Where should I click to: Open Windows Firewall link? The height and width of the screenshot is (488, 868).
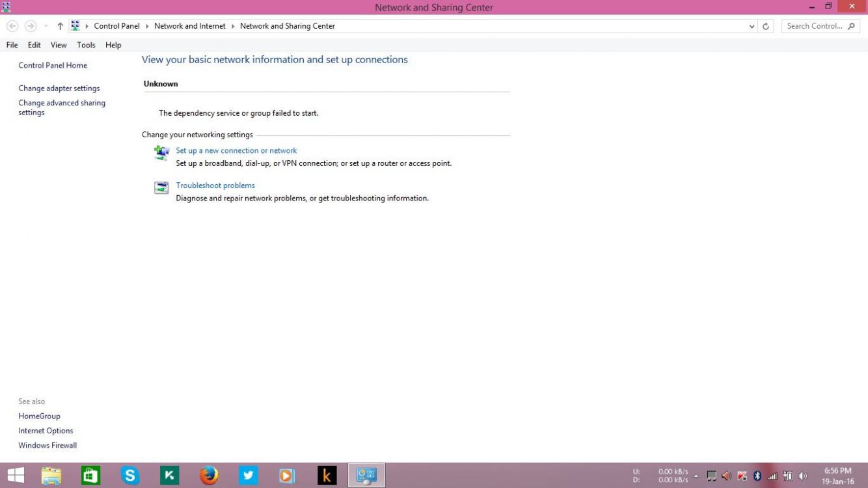click(47, 446)
